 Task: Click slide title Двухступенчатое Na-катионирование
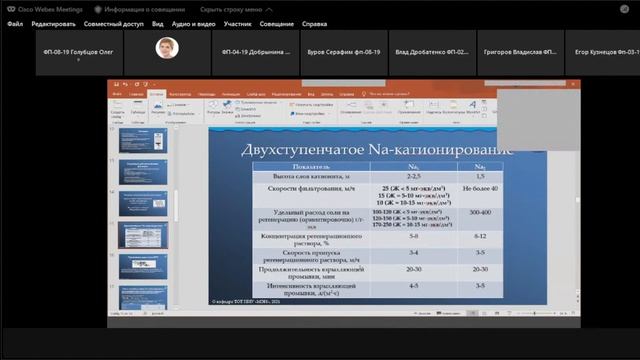[377, 150]
